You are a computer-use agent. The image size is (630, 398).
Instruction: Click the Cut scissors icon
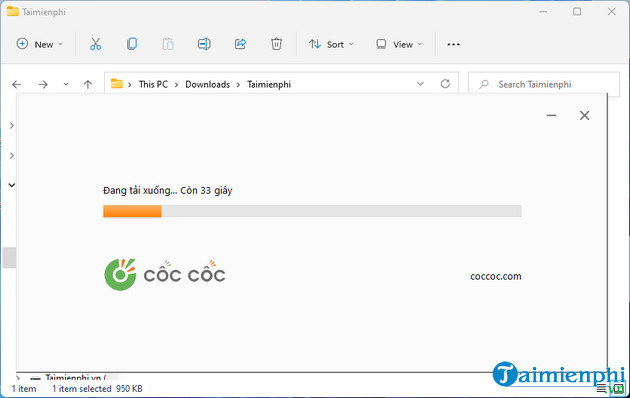(x=96, y=44)
